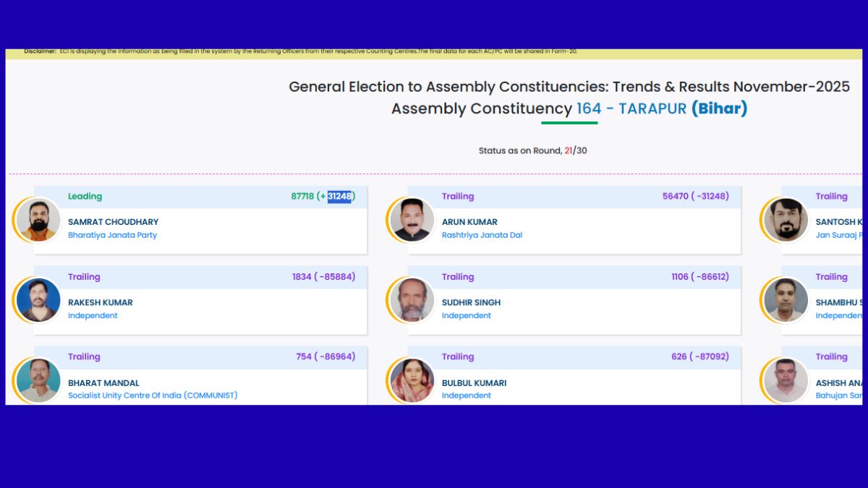This screenshot has height=488, width=868.
Task: Click the highlighted 31248 margin
Action: click(x=339, y=197)
